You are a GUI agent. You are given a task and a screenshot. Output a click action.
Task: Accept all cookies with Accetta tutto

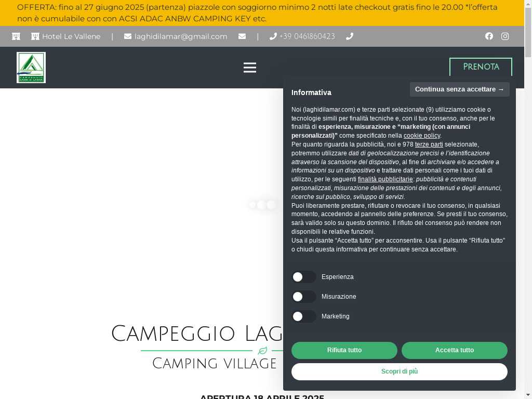pyautogui.click(x=455, y=350)
